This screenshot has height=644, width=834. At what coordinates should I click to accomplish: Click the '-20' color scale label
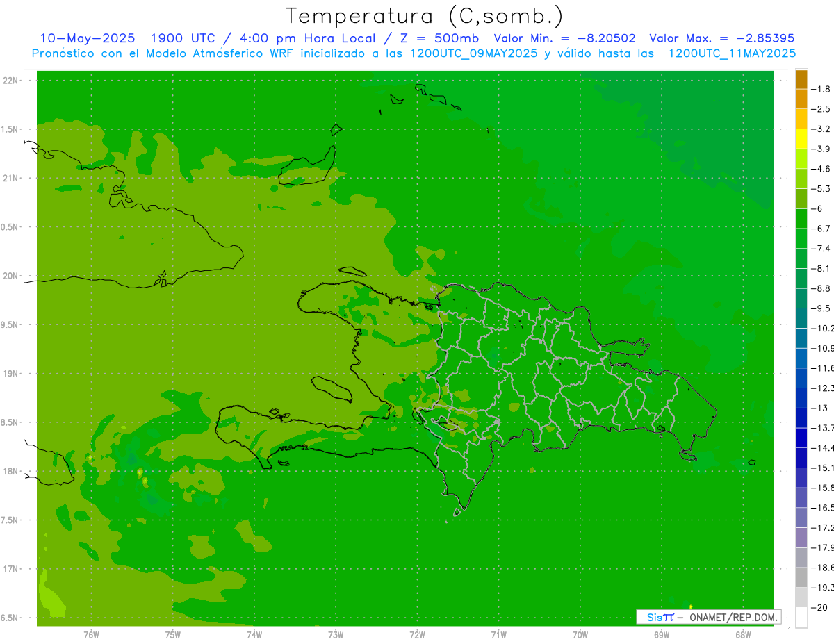(x=821, y=608)
